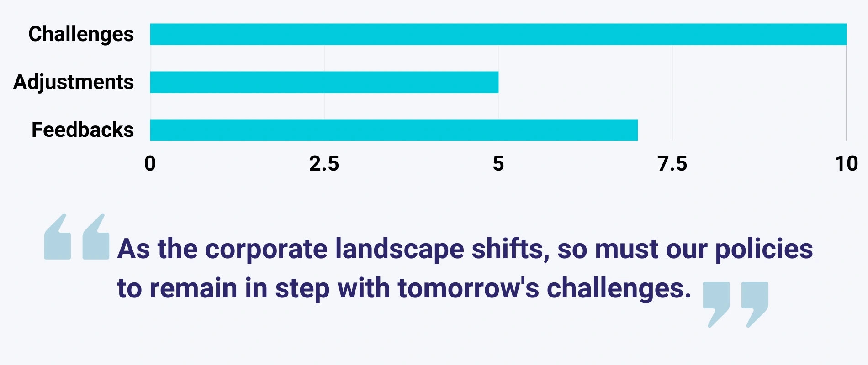The width and height of the screenshot is (868, 365).
Task: Click the Feedbacks bar in chart
Action: pos(393,130)
